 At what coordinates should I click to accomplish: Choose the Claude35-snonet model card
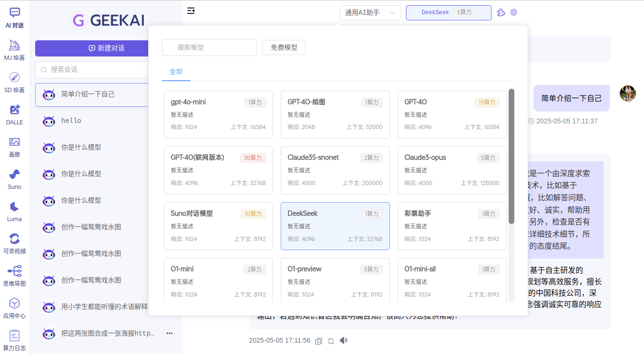[335, 170]
